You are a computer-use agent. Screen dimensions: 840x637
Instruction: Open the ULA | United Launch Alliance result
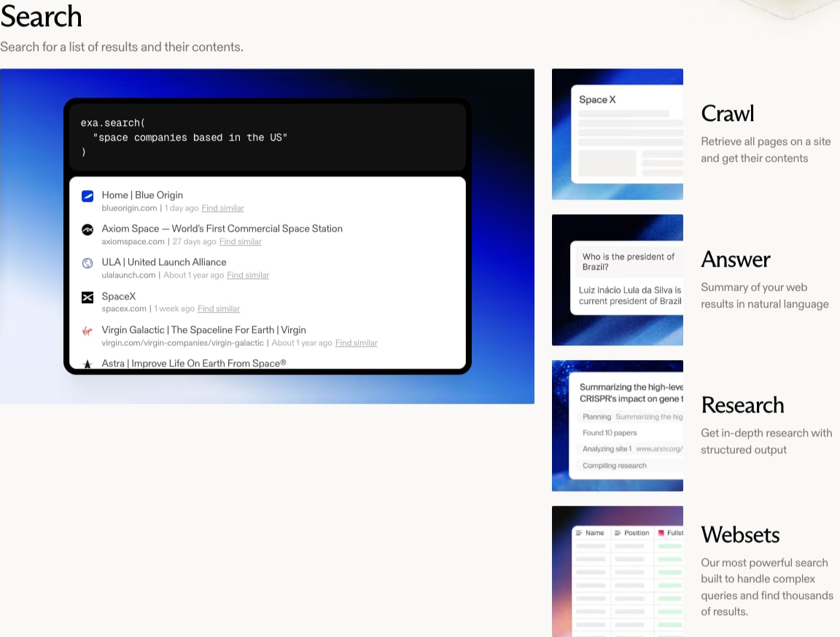tap(164, 262)
